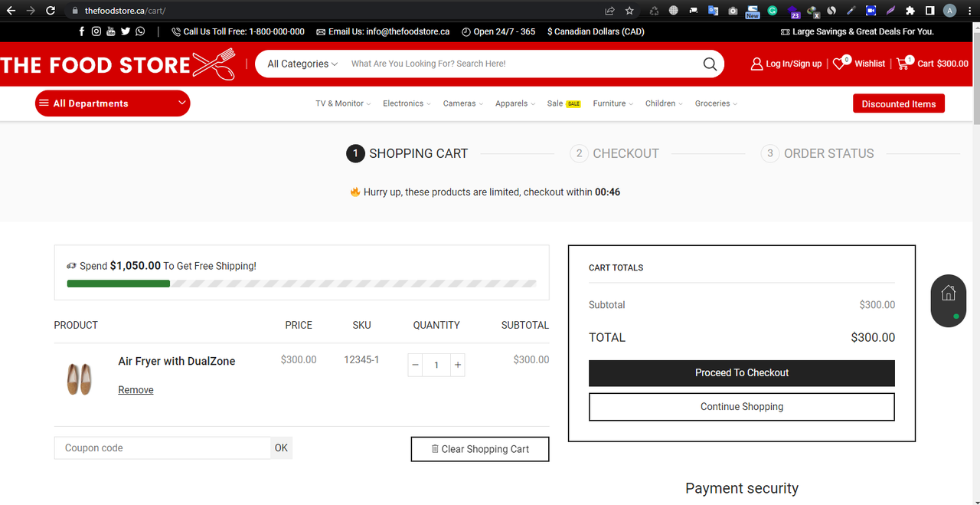The height and width of the screenshot is (505, 980).
Task: Click SKU value 12345-1
Action: point(361,359)
